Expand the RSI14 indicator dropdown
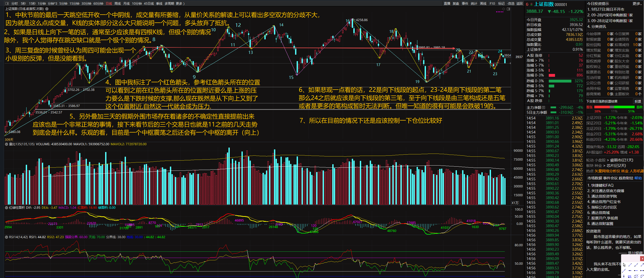 [x=7, y=237]
